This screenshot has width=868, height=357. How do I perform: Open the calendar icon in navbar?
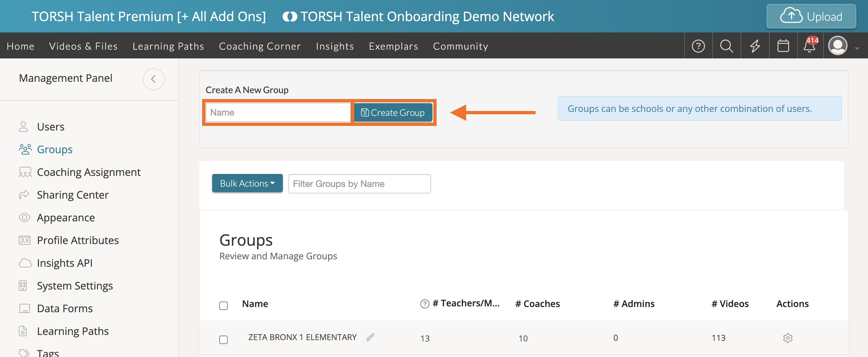(783, 46)
